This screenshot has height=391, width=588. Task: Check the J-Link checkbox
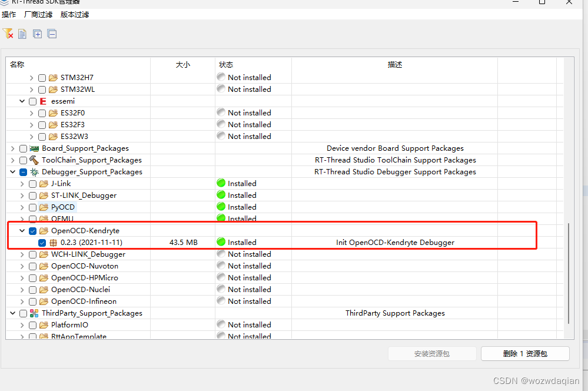pyautogui.click(x=32, y=184)
